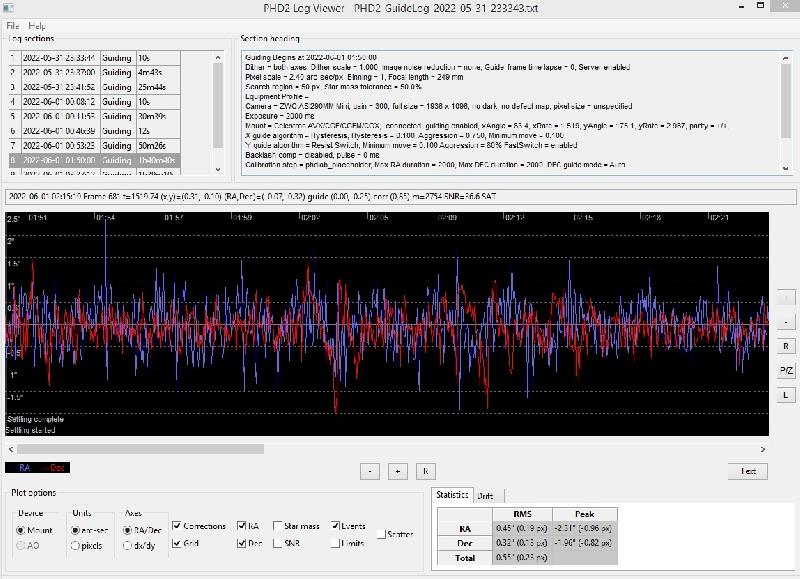
Task: Select dx/dy axes radio option
Action: 127,545
